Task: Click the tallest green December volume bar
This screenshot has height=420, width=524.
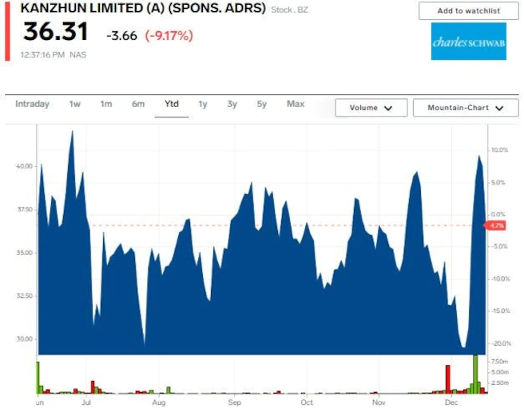Action: point(475,374)
